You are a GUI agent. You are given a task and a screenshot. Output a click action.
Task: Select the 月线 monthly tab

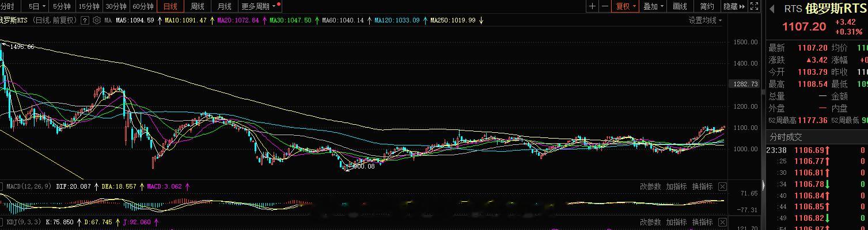[x=225, y=6]
